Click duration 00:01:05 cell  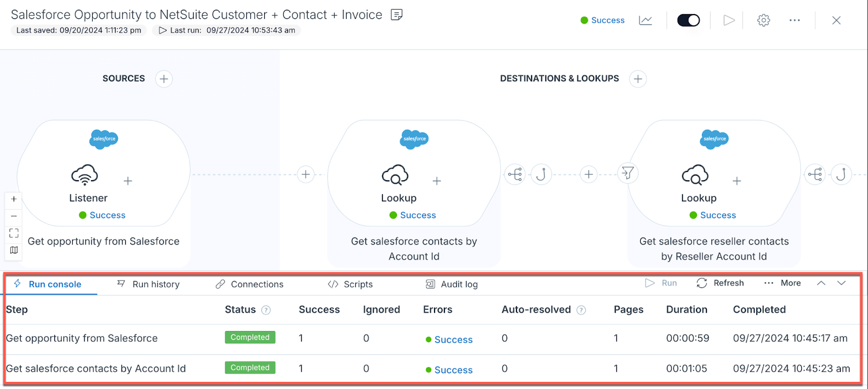(686, 368)
